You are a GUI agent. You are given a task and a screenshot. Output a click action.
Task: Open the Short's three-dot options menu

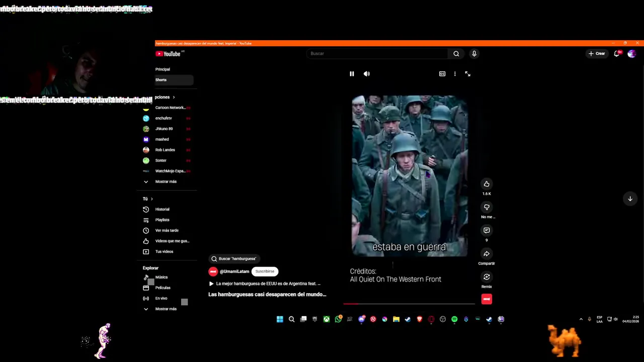pos(455,74)
